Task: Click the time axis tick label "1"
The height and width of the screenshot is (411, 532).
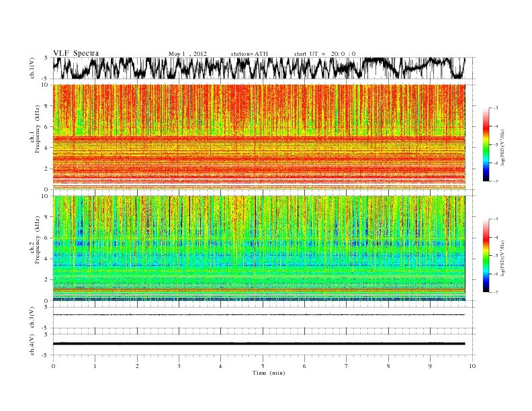Action: [95, 366]
